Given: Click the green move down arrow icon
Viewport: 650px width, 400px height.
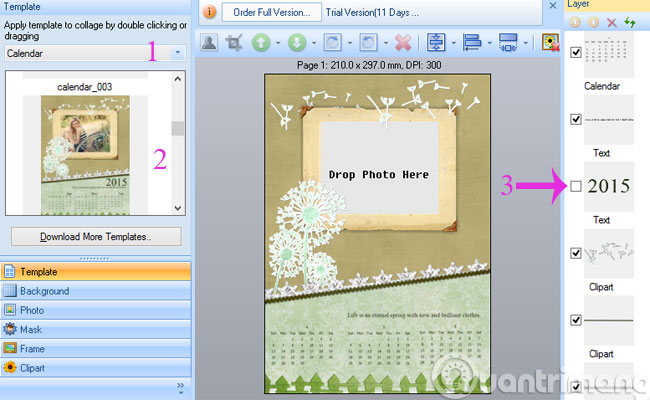Looking at the screenshot, I should tap(297, 43).
